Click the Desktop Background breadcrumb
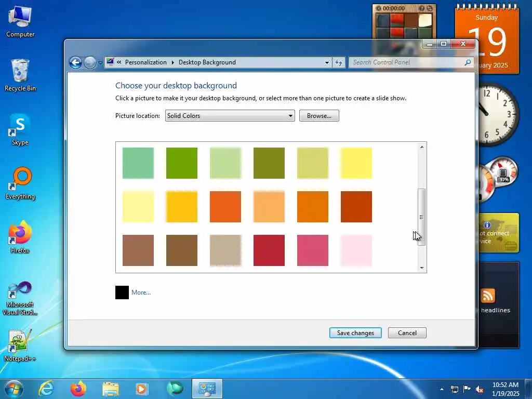Image resolution: width=532 pixels, height=399 pixels. 207,62
